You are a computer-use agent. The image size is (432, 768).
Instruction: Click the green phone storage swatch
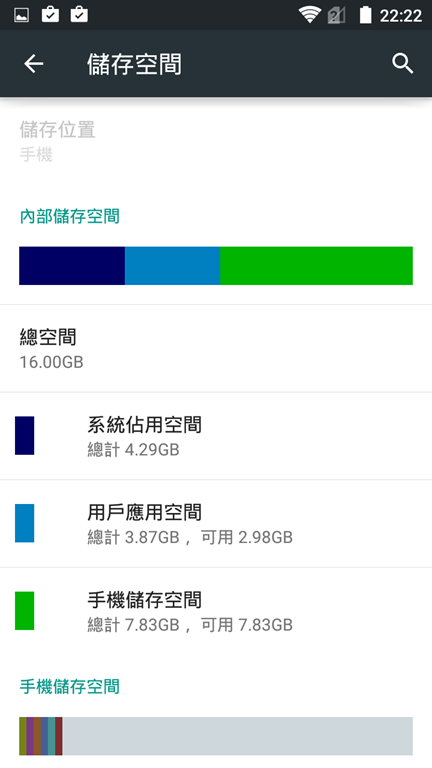click(x=24, y=611)
